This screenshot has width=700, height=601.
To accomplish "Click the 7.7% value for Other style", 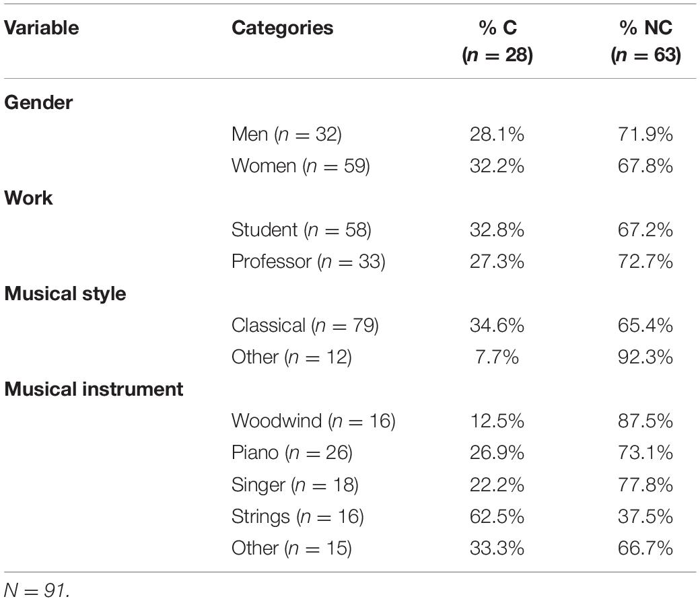I will click(497, 357).
